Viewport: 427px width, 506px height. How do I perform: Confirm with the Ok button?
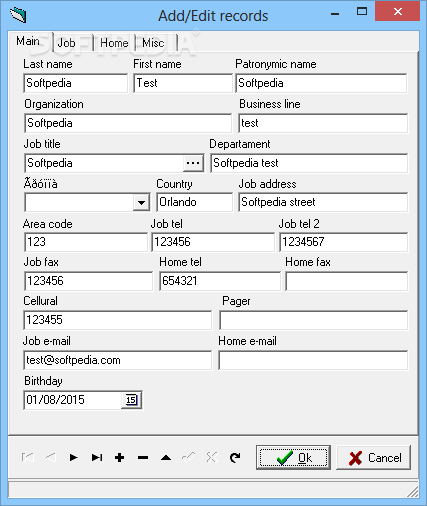click(293, 458)
